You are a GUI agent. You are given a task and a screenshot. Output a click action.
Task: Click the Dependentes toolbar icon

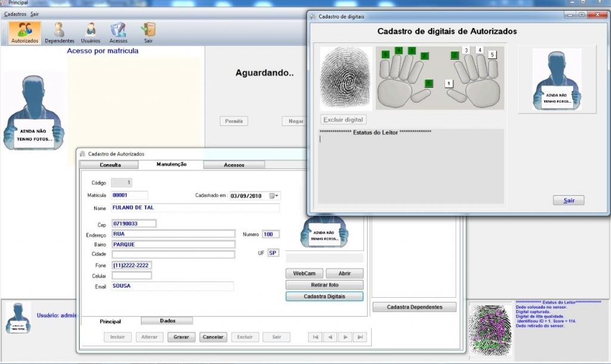(59, 33)
